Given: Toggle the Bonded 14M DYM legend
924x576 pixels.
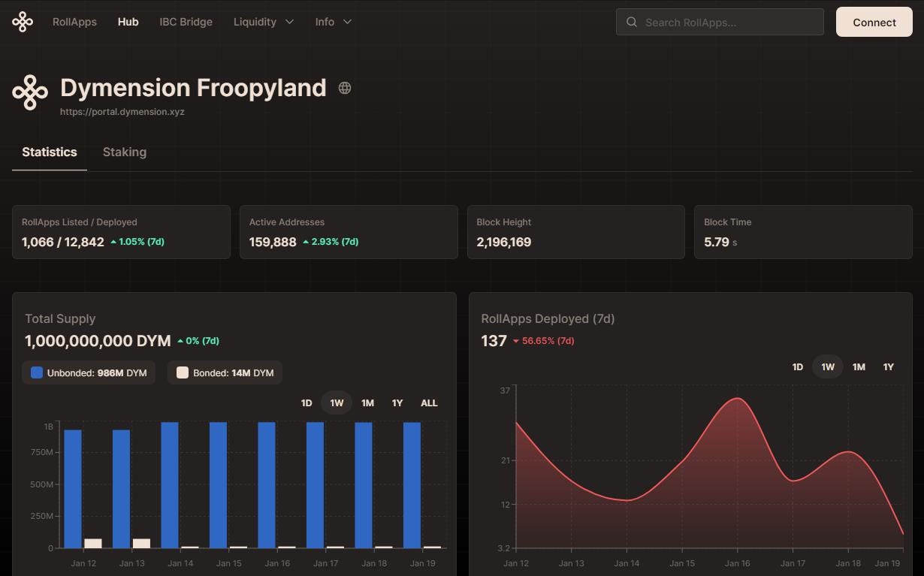Looking at the screenshot, I should (x=225, y=372).
